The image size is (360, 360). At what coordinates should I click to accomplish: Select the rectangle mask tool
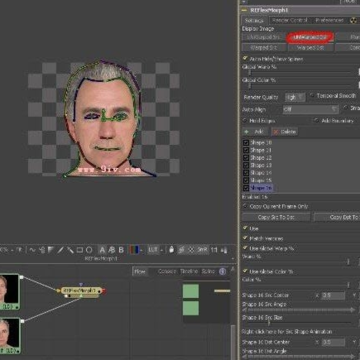[x=80, y=250]
